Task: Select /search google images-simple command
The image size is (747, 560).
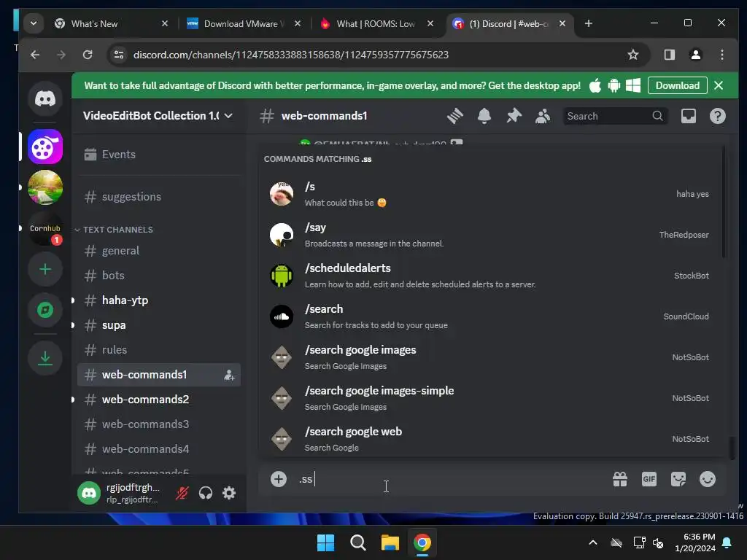Action: pyautogui.click(x=489, y=398)
